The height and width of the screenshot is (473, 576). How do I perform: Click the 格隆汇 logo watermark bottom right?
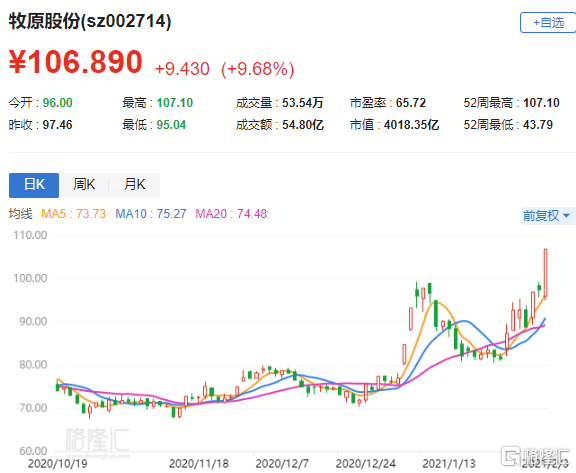tap(536, 456)
